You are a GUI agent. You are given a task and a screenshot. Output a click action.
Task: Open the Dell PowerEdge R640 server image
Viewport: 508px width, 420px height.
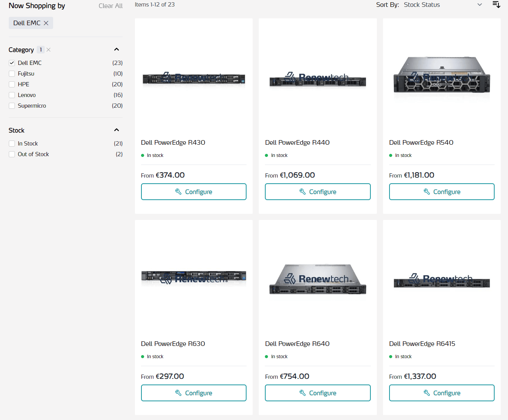point(318,279)
